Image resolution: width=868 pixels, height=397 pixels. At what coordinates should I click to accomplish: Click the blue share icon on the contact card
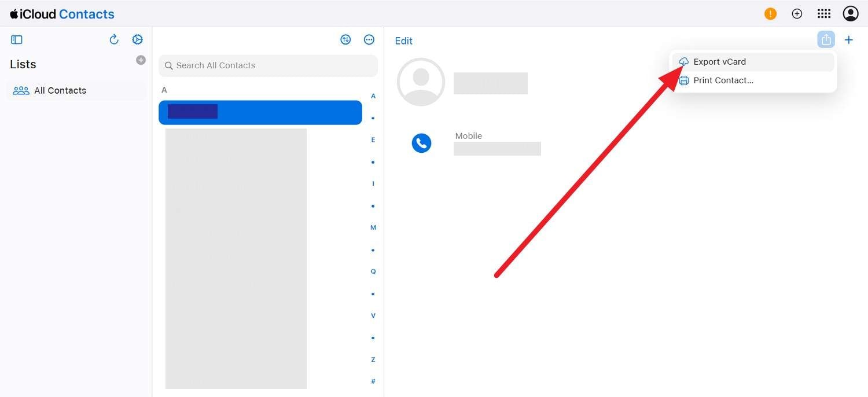point(826,39)
